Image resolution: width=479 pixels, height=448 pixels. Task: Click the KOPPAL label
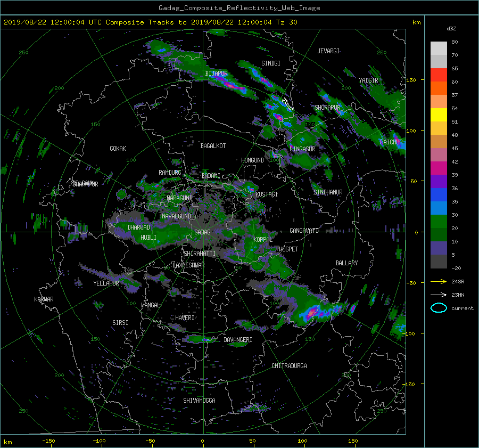pos(263,240)
